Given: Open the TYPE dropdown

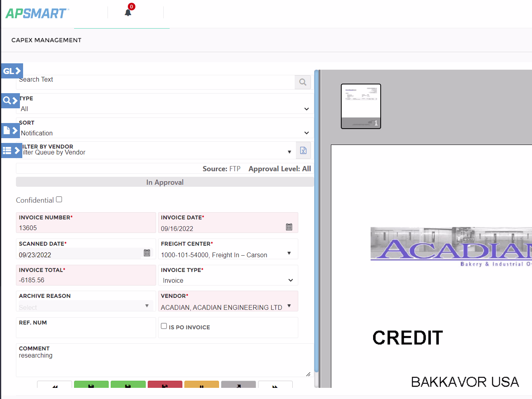Looking at the screenshot, I should click(x=306, y=109).
